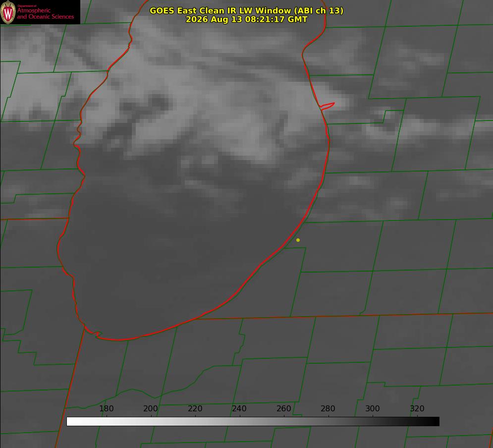Click the 220 label on colorbar
The image size is (493, 448).
click(195, 408)
